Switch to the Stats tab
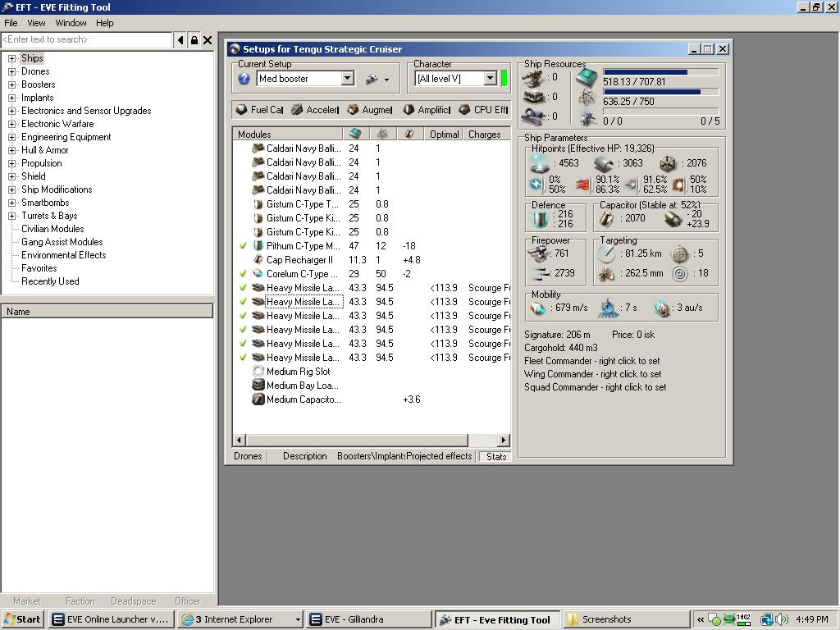Screen dimensions: 840x630 pyautogui.click(x=496, y=456)
